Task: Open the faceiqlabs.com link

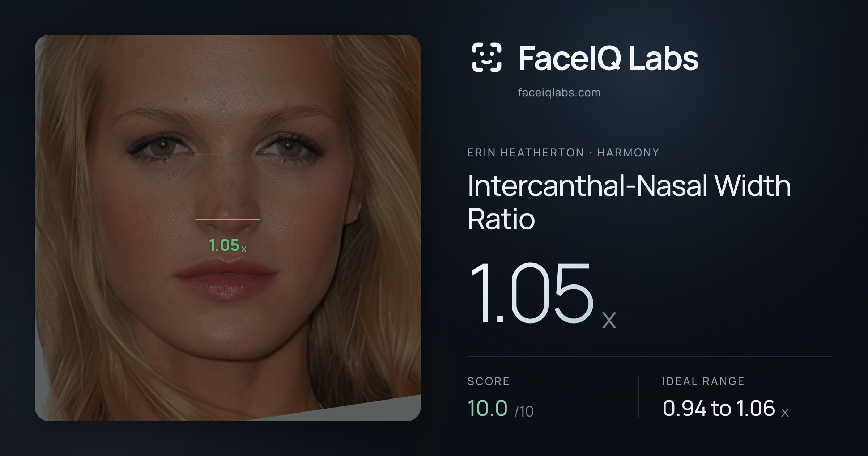Action: [559, 93]
